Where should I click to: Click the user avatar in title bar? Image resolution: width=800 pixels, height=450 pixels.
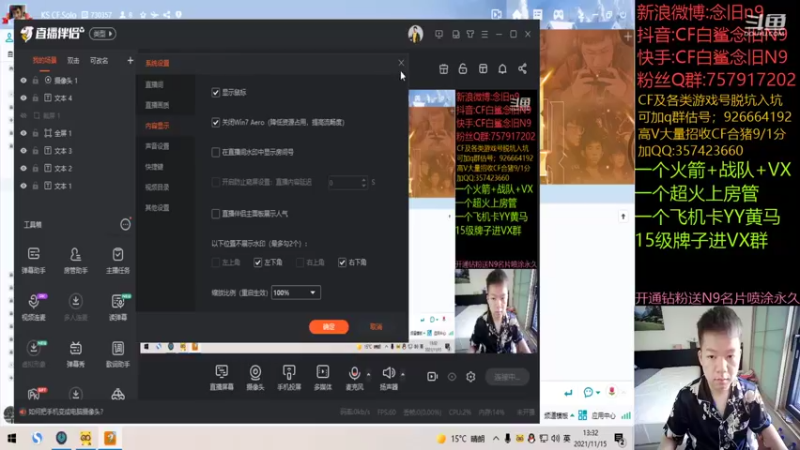point(415,34)
